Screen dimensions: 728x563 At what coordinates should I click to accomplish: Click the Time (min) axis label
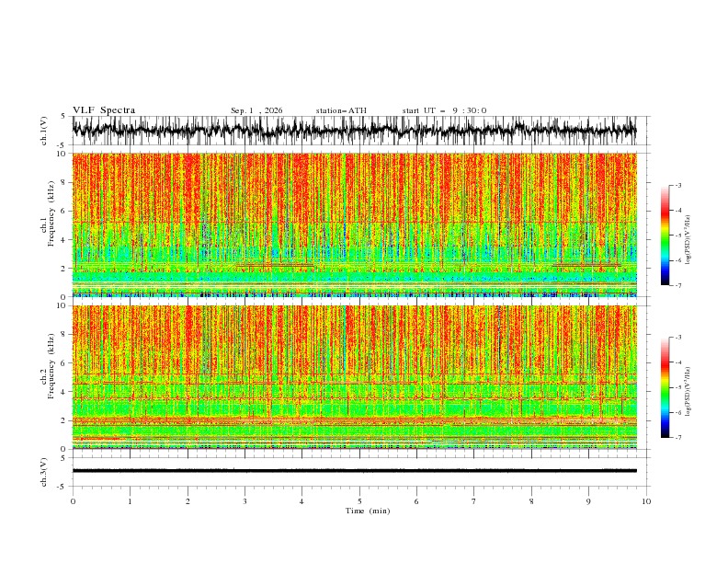coord(368,511)
